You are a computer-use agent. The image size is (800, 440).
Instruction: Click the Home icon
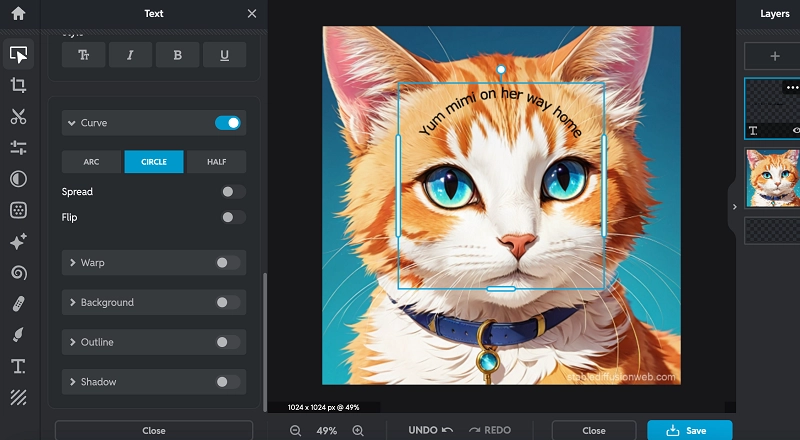[18, 14]
